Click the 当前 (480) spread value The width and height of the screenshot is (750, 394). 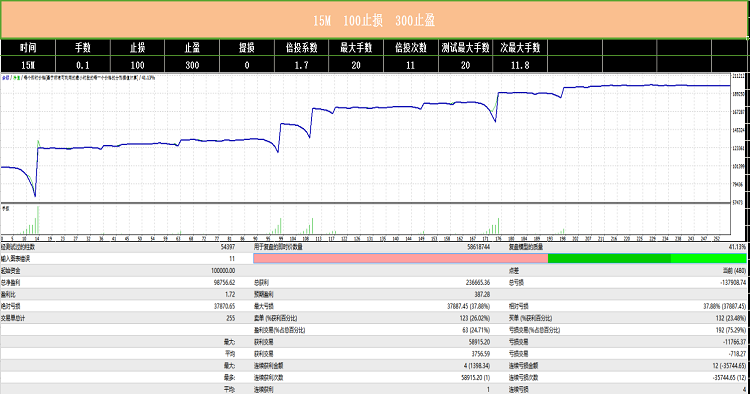(x=734, y=271)
